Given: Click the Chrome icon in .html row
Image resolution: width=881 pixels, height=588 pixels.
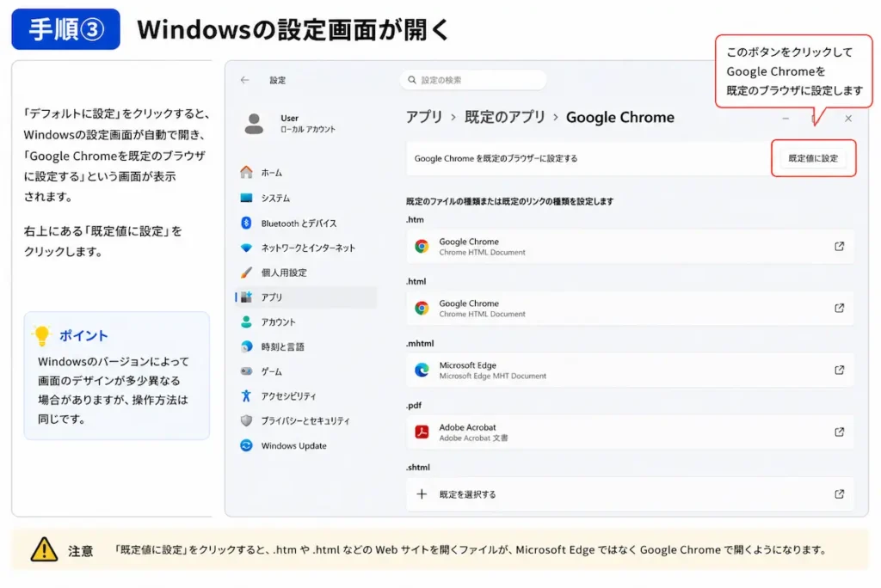Looking at the screenshot, I should 422,308.
